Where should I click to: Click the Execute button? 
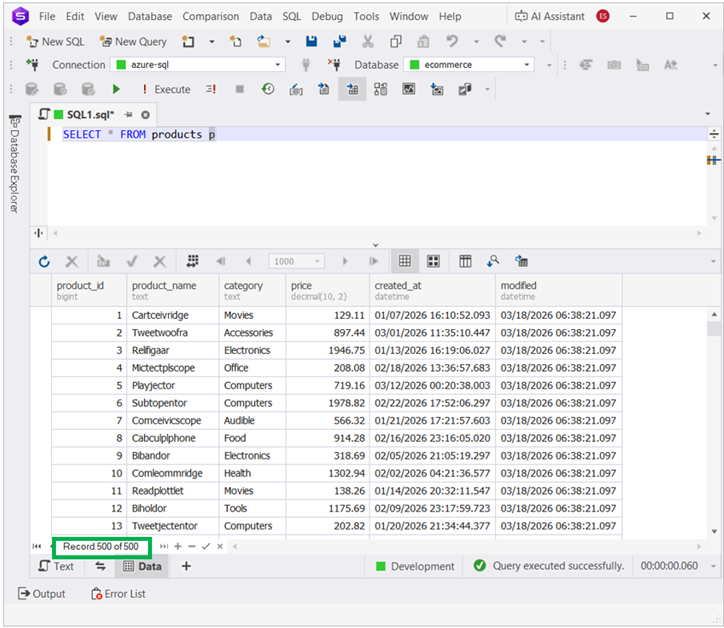point(166,89)
